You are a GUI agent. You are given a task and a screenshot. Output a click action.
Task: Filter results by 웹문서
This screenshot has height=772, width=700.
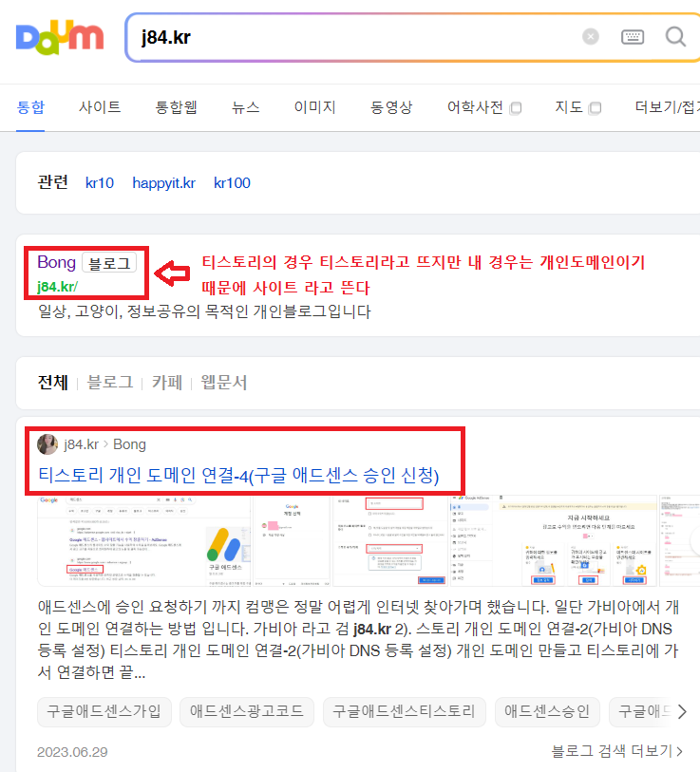223,383
